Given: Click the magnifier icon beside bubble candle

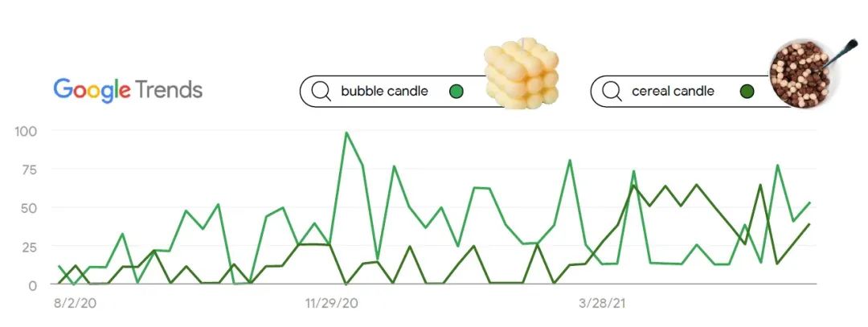Looking at the screenshot, I should pos(321,92).
